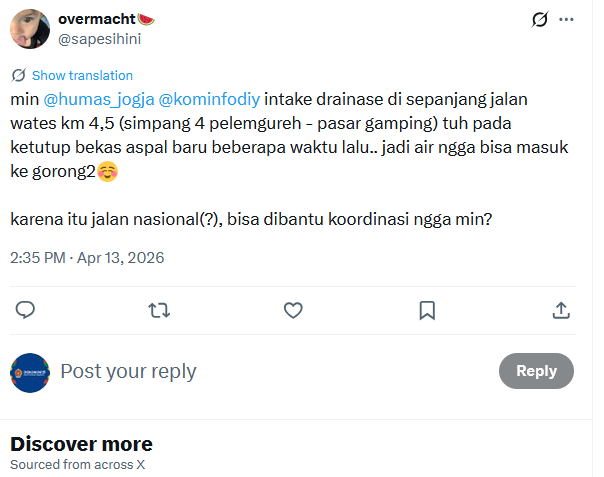The height and width of the screenshot is (477, 604).
Task: Like the post with the heart icon
Action: tap(293, 310)
